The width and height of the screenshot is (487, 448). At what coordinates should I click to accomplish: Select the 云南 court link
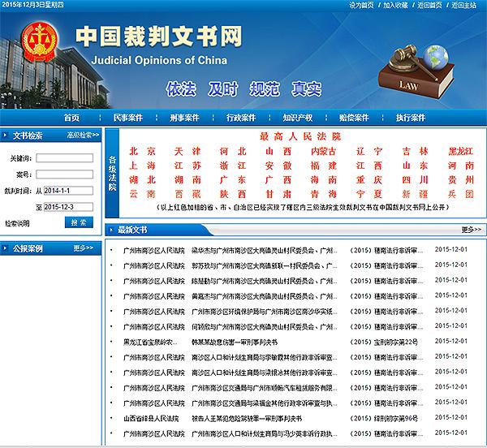(142, 194)
